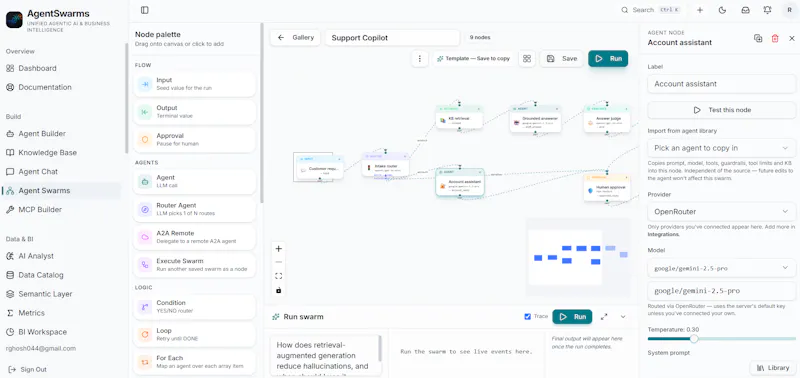800x378 pixels.
Task: Zoom in on the canvas
Action: 279,249
